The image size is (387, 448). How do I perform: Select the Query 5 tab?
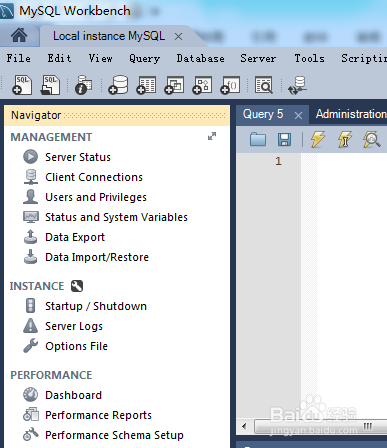(x=263, y=114)
